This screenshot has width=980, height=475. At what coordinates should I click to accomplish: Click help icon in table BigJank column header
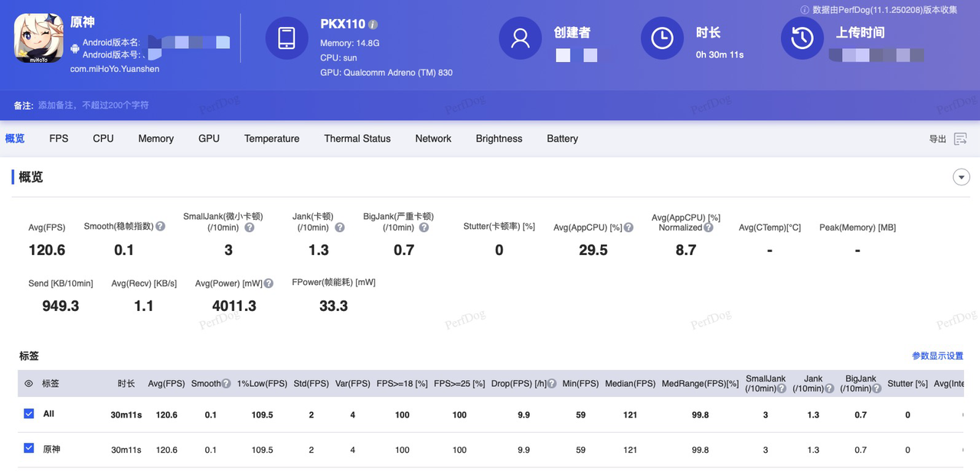tap(876, 388)
